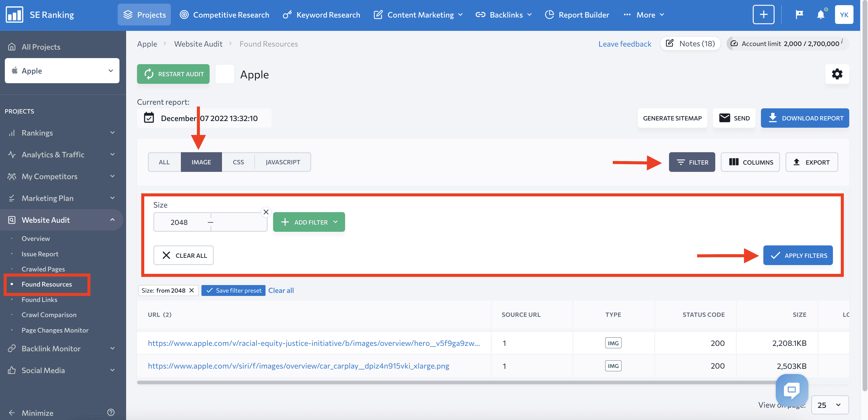Screen dimensions: 868x420
Task: Toggle the Filter panel button
Action: [692, 162]
